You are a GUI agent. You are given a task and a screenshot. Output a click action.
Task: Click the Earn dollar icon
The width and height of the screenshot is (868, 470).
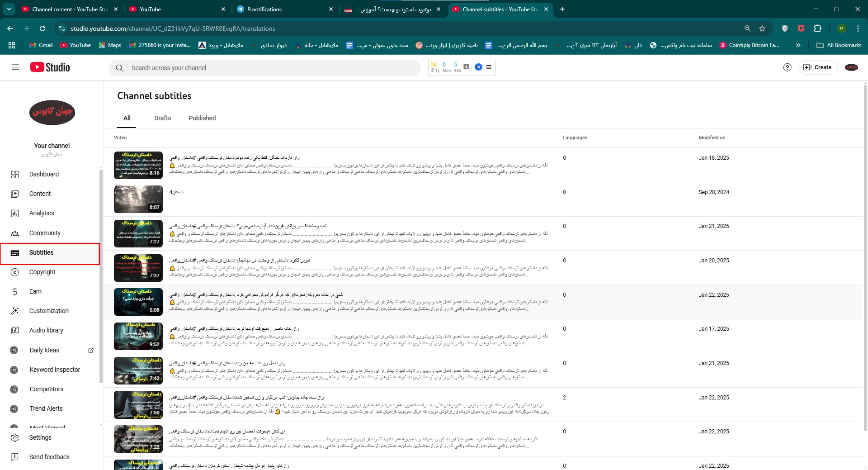point(15,292)
